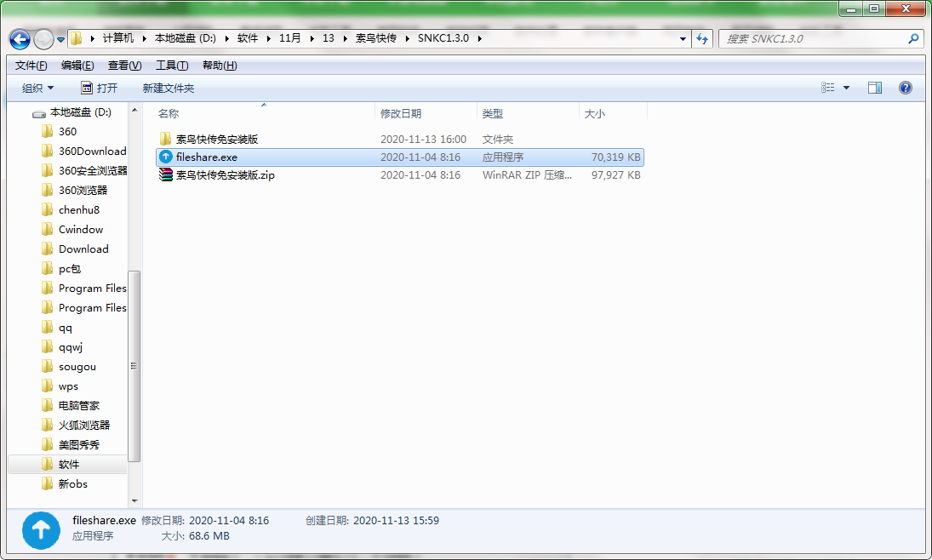Click 本地磁盘 (D:) breadcrumb segment
This screenshot has width=932, height=560.
tap(186, 38)
